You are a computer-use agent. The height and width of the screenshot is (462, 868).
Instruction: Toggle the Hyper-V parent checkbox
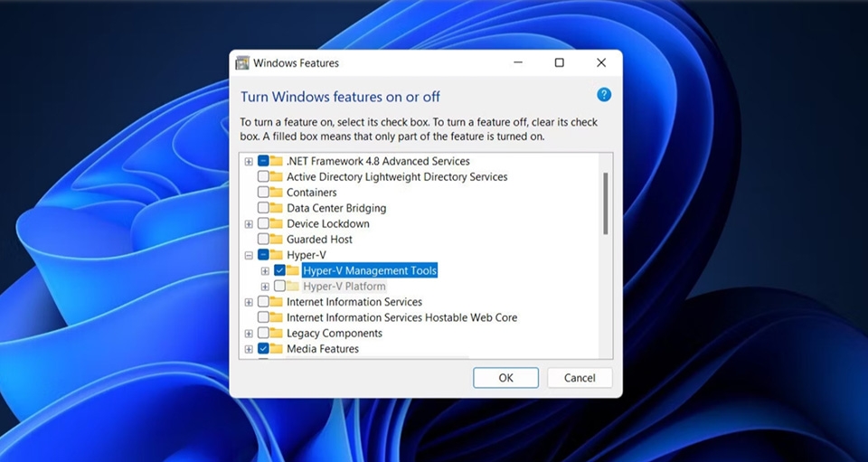tap(263, 255)
